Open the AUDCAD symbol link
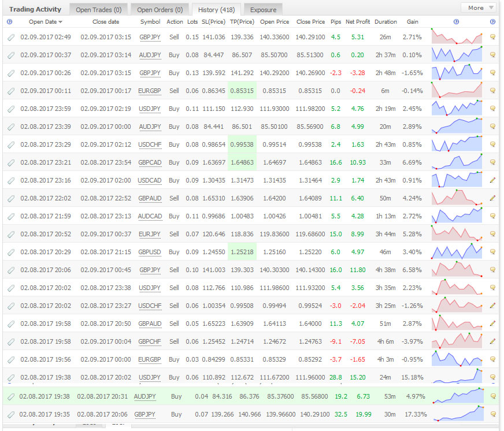The image size is (504, 431). coord(150,216)
